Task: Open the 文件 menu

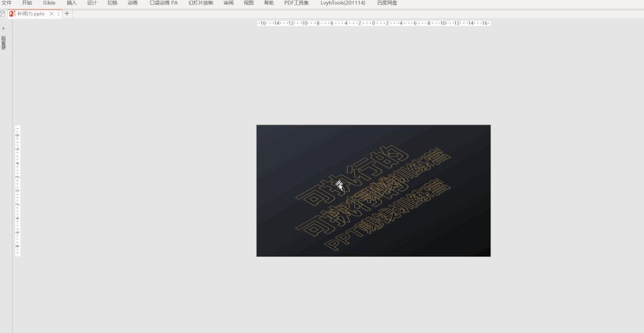Action: coord(7,3)
